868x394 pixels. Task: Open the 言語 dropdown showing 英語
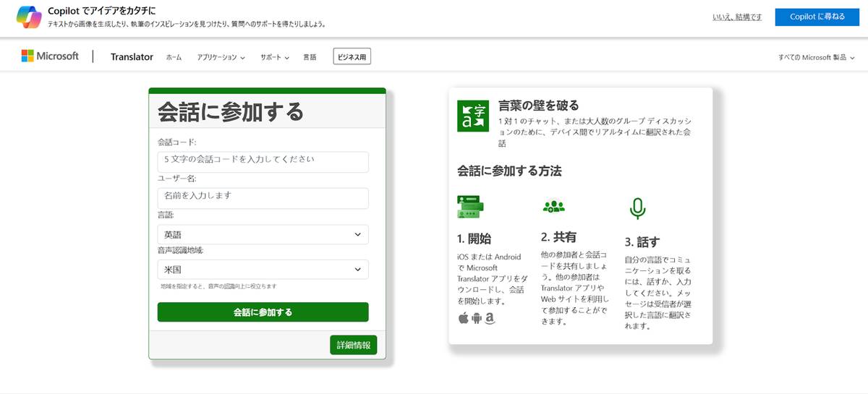[263, 234]
